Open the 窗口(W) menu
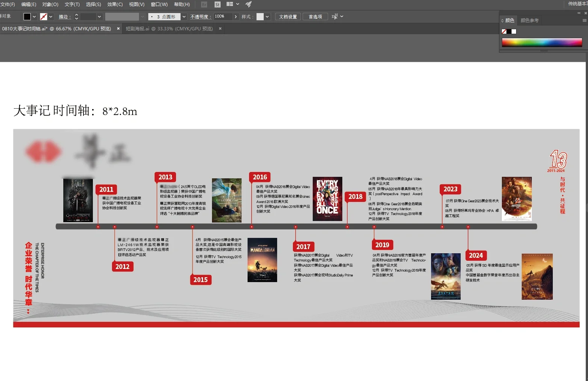Screen dimensions: 588x381 [x=159, y=4]
